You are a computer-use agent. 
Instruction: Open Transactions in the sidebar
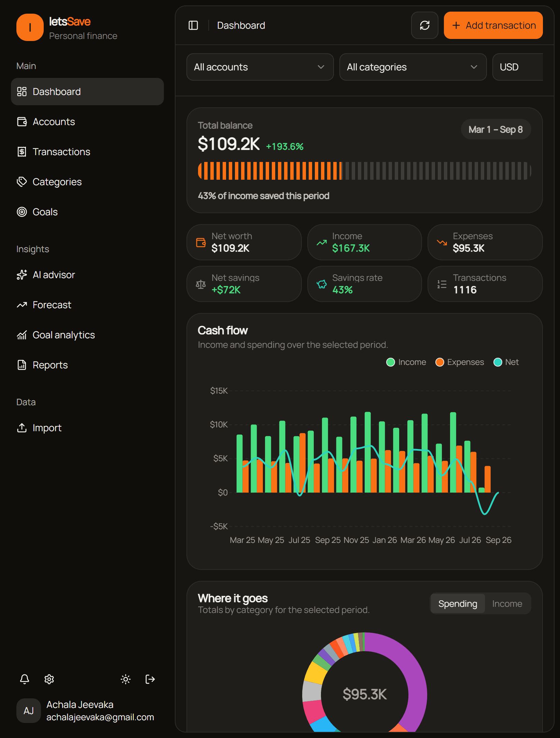[x=87, y=152]
